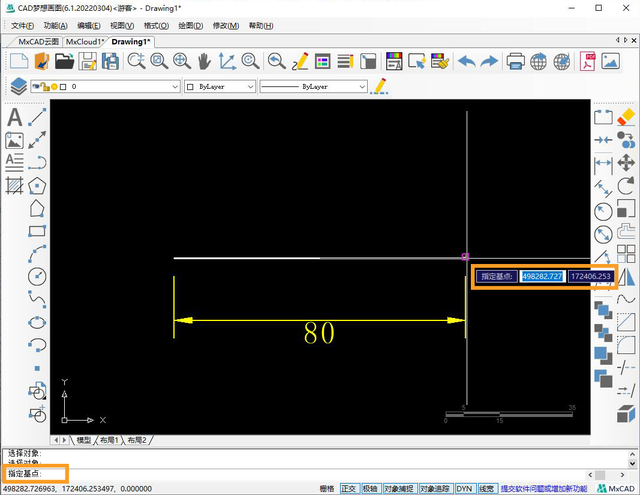Toggle 栅格 grid mode
Viewport: 640px width, 495px height.
point(327,488)
